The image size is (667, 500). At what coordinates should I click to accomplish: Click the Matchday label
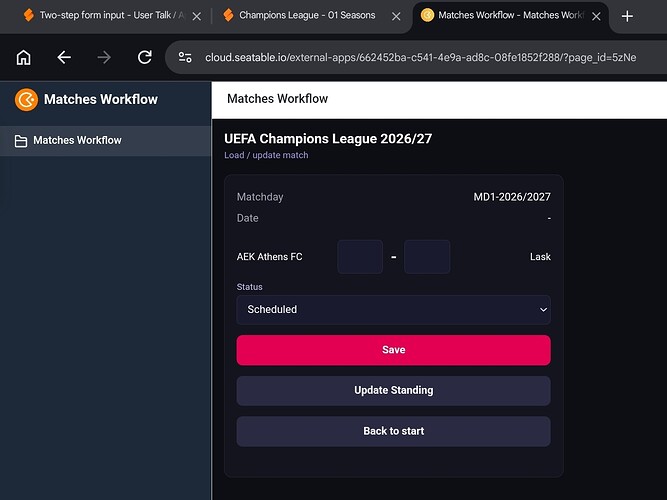tap(260, 197)
